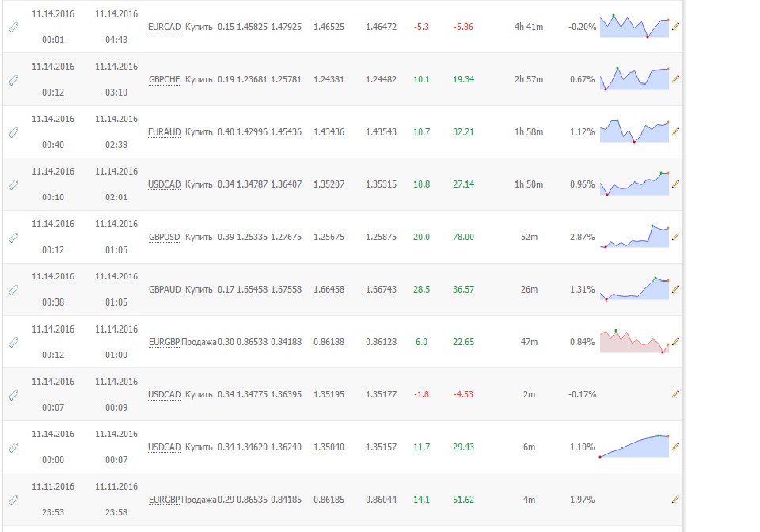Click the EURAUD mini profit chart
760x532 pixels.
pyautogui.click(x=634, y=131)
